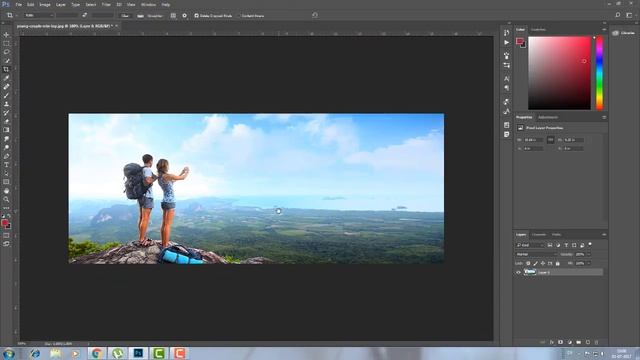Select the Hand tool

6,191
